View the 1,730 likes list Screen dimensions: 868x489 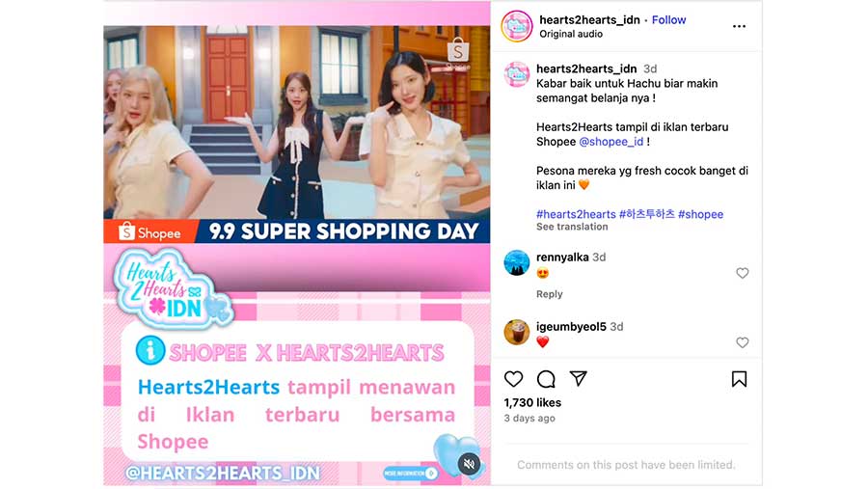coord(532,402)
